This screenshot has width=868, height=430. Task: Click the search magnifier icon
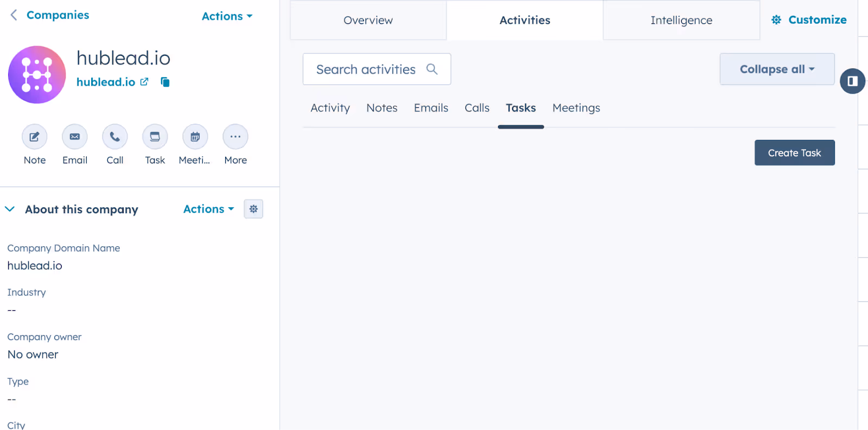(432, 69)
